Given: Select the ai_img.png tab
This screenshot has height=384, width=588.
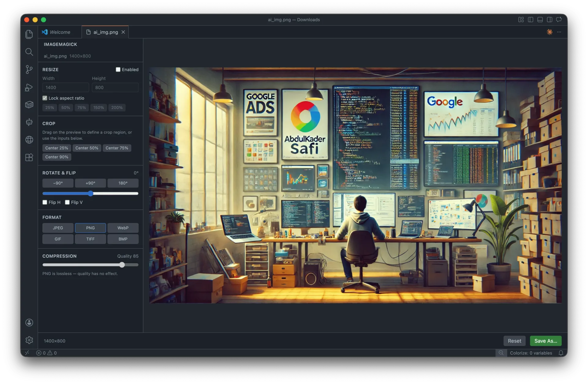Looking at the screenshot, I should pyautogui.click(x=105, y=32).
